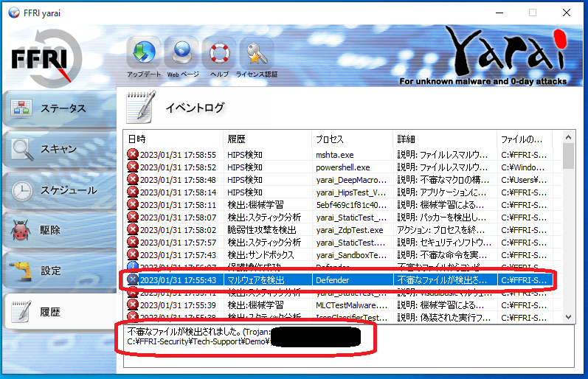Click C:¥Users¥… file path cell

click(524, 180)
